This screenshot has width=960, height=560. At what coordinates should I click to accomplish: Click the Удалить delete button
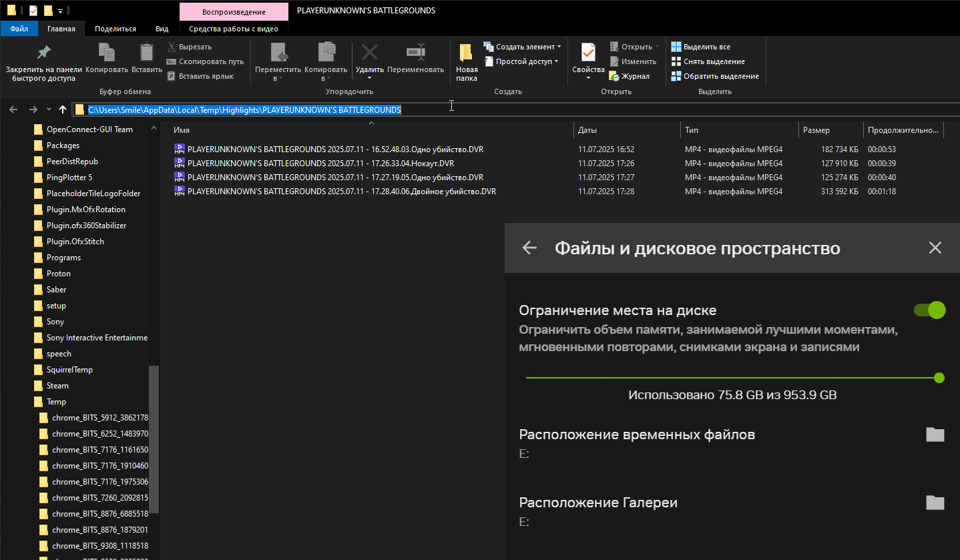pyautogui.click(x=369, y=62)
